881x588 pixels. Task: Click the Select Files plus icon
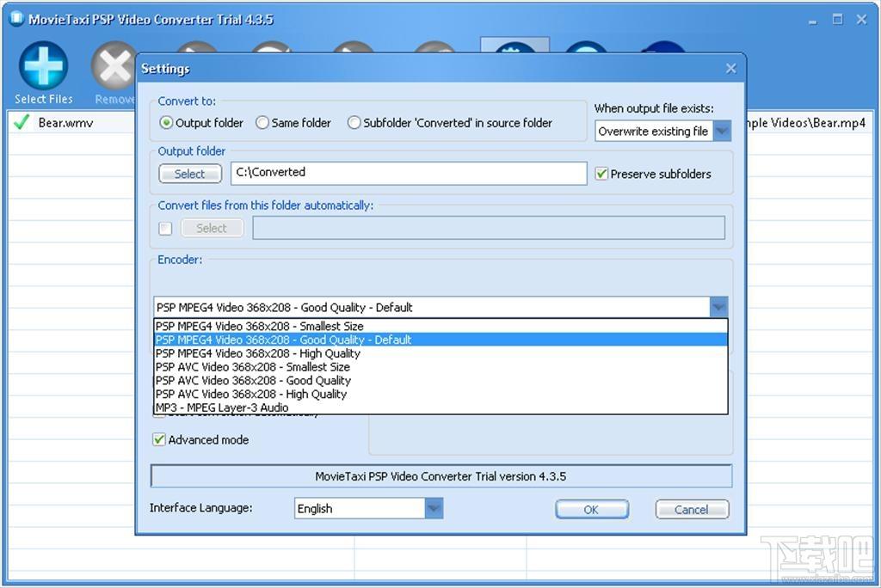click(x=43, y=65)
